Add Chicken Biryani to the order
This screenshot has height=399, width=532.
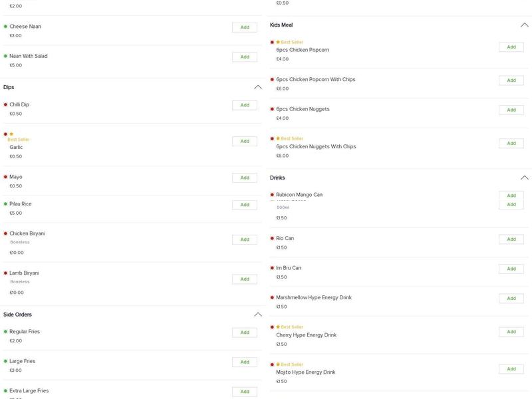[245, 239]
